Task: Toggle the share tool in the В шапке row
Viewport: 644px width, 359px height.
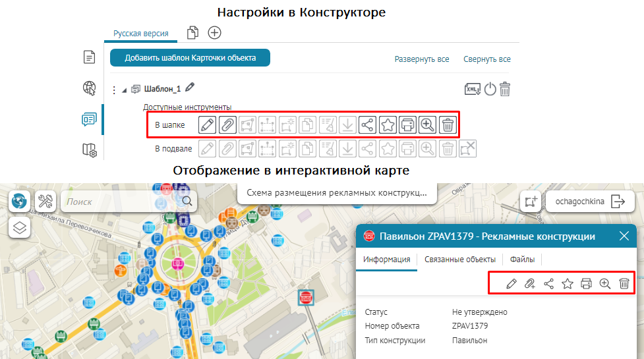Action: tap(367, 124)
